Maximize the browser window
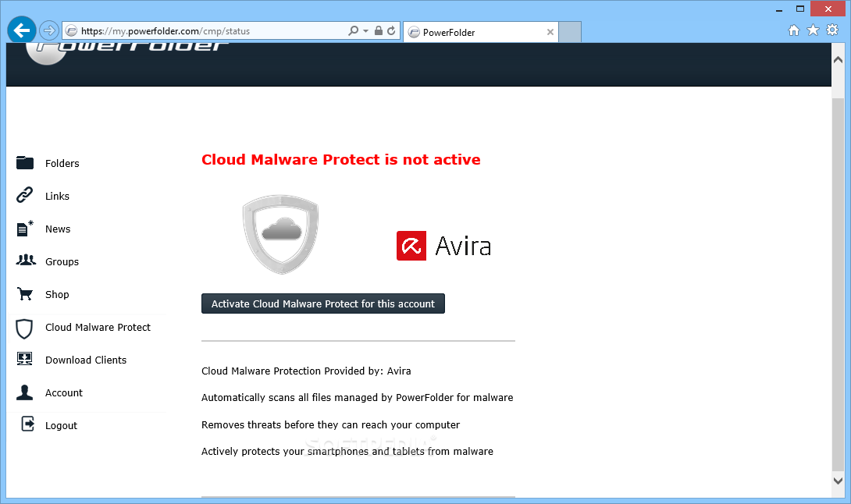851x504 pixels. point(800,9)
